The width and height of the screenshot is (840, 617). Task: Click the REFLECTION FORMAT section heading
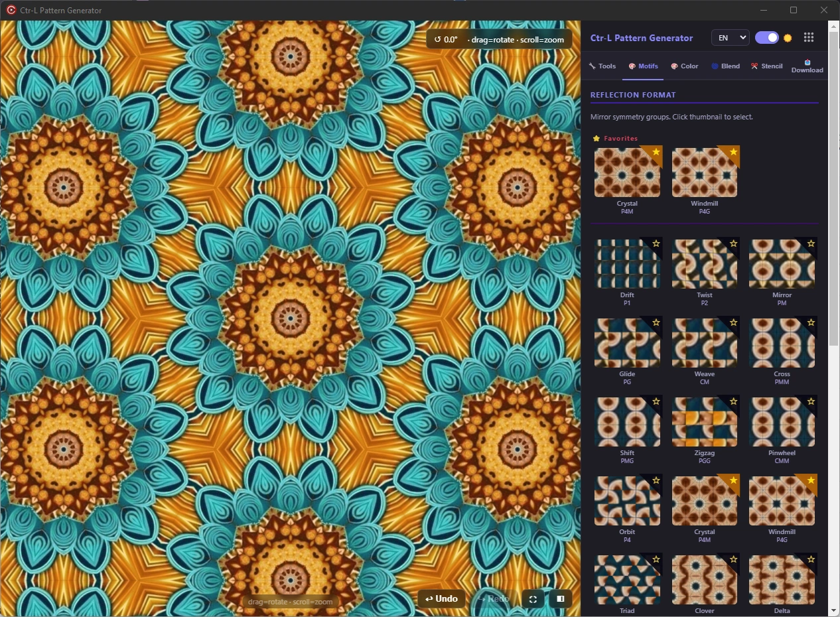(633, 95)
